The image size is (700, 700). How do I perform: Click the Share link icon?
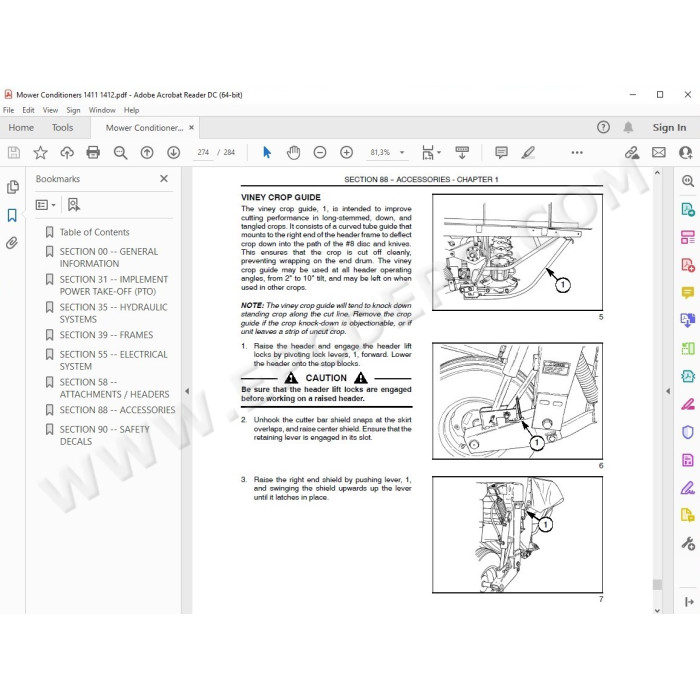click(x=632, y=153)
